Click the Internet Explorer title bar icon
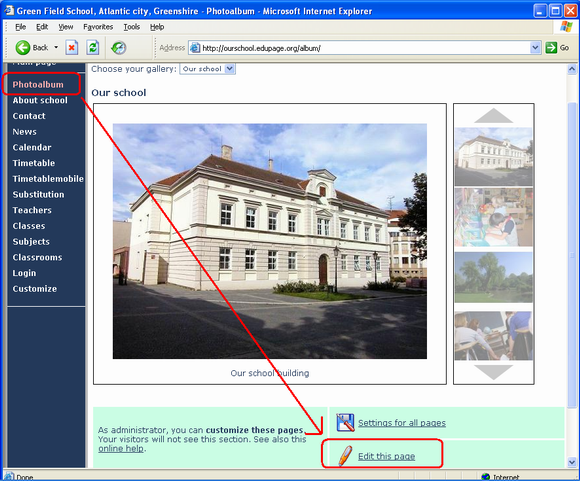Viewport: 580px width, 481px height. [x=9, y=10]
